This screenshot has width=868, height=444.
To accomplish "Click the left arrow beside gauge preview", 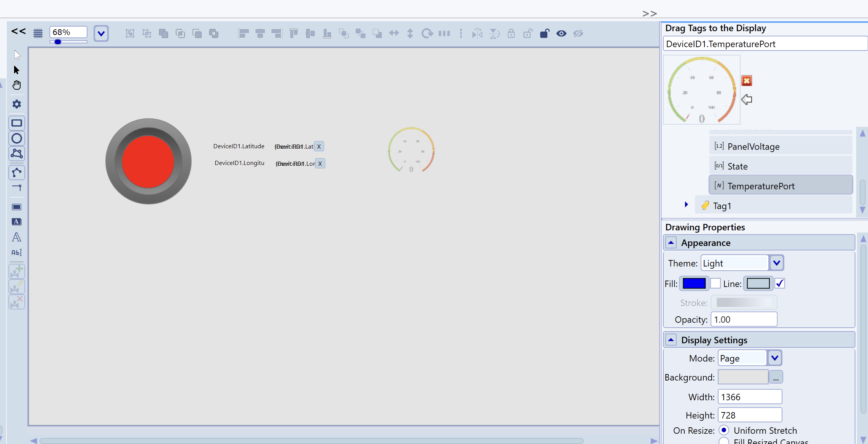I will click(747, 100).
